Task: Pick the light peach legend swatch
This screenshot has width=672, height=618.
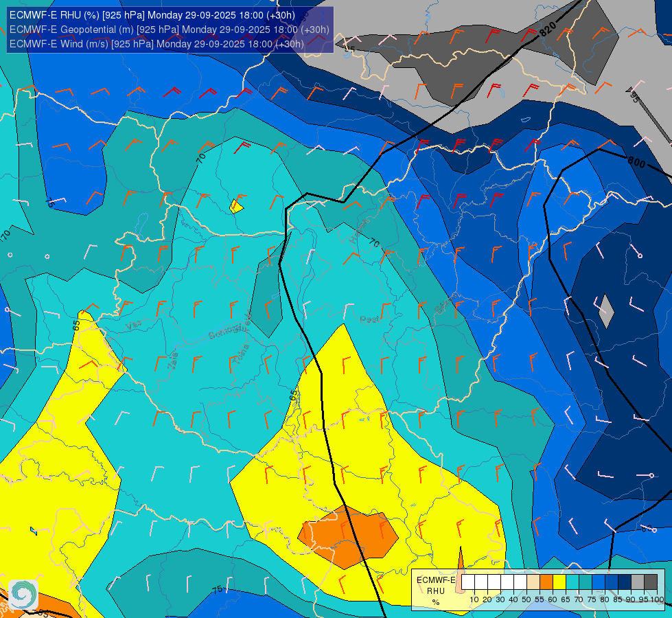Action: [x=533, y=582]
